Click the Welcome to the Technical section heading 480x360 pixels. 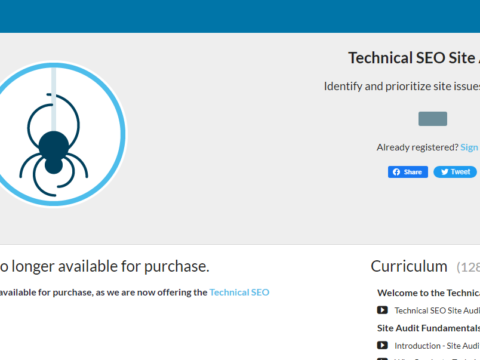[x=428, y=293]
